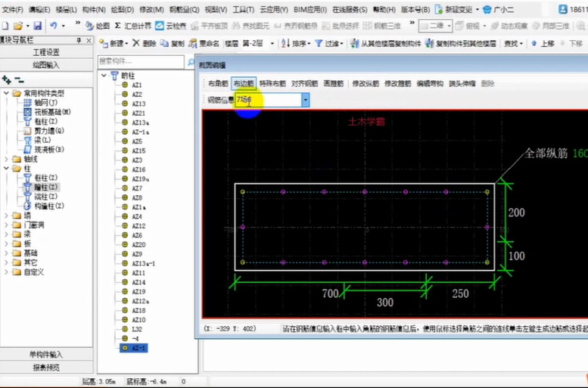Click 画箍筋 tool in section editor
The image size is (588, 388).
pos(334,84)
